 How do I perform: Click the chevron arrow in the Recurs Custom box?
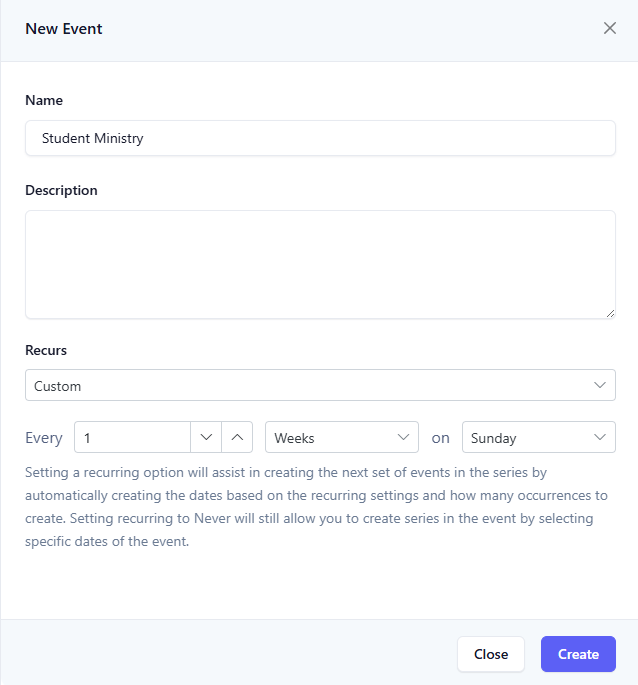[600, 385]
